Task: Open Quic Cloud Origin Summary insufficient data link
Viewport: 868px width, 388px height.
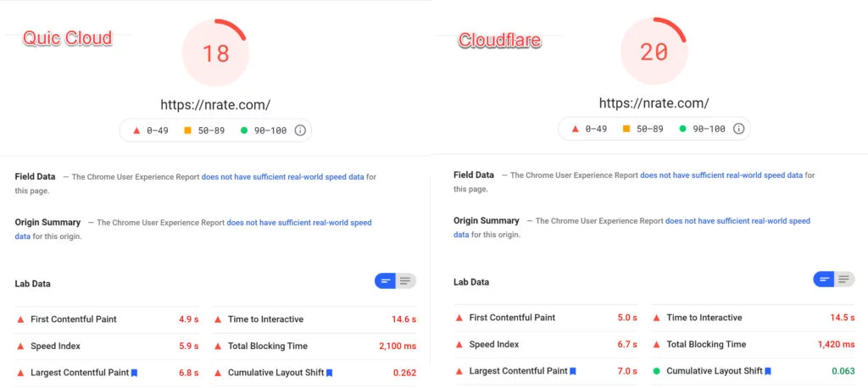Action: tap(299, 223)
